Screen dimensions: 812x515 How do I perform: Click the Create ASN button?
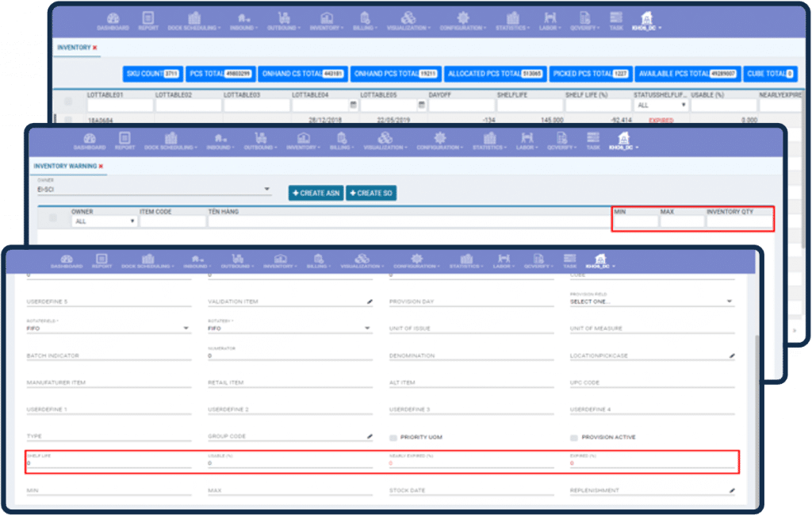pyautogui.click(x=316, y=194)
